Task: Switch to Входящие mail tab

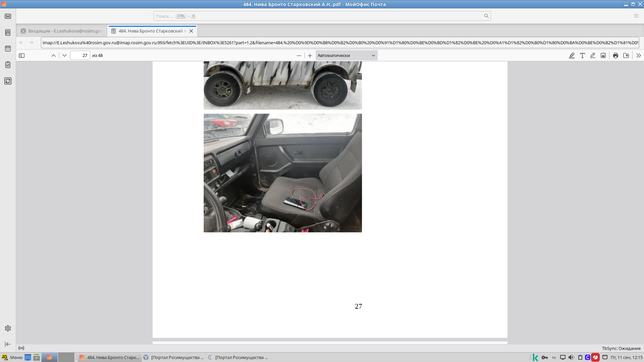Action: tap(62, 31)
